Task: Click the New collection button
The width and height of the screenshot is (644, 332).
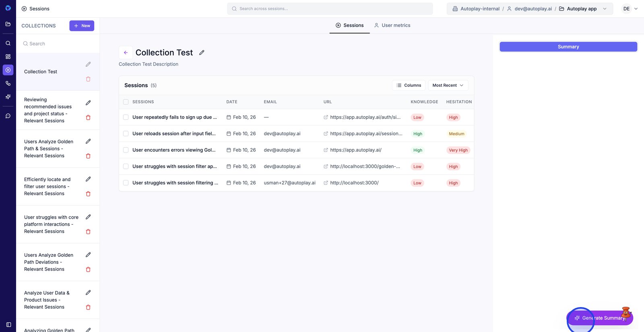Action: [x=82, y=26]
